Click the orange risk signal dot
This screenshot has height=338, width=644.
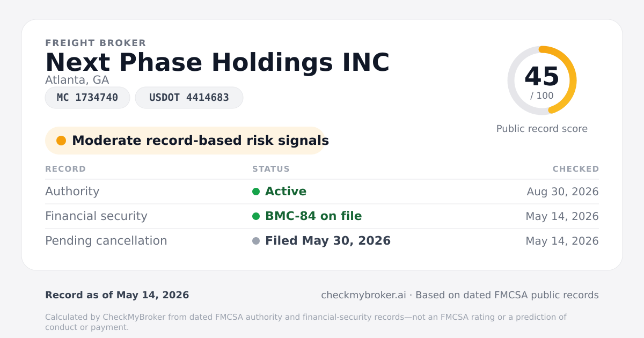coord(61,141)
